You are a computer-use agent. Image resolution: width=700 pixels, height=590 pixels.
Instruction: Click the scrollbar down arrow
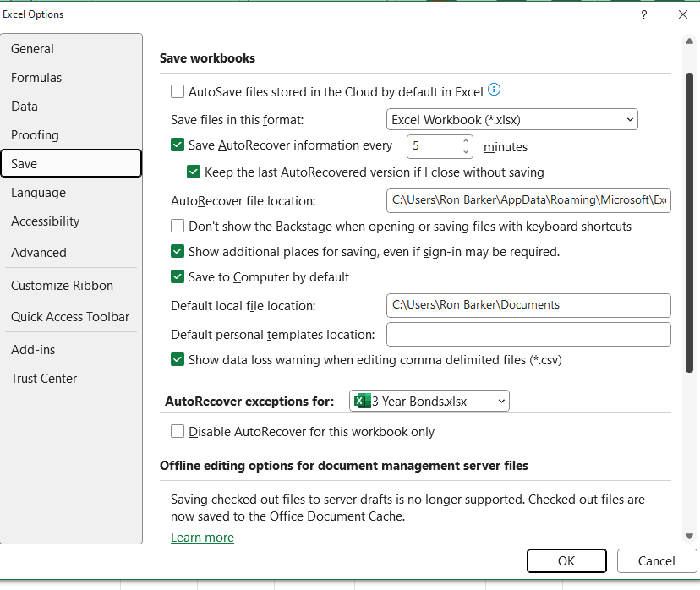(689, 536)
